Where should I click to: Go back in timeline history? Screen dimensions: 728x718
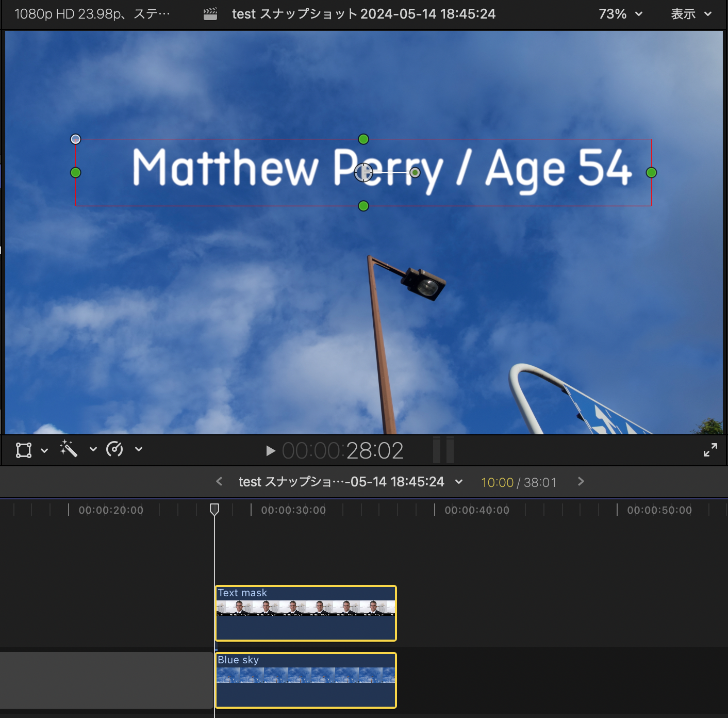coord(219,481)
